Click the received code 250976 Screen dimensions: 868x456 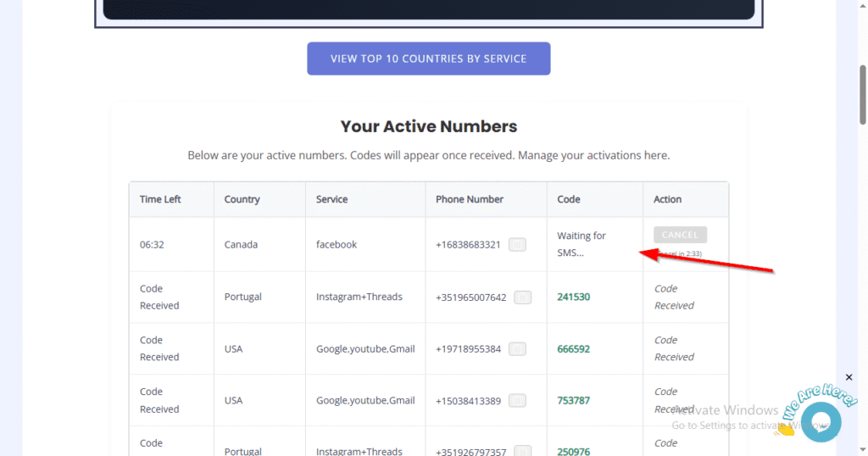coord(574,451)
